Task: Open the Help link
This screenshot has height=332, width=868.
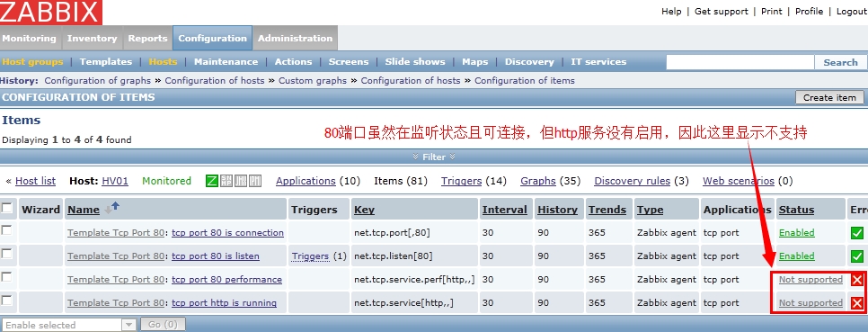Action: pos(671,11)
